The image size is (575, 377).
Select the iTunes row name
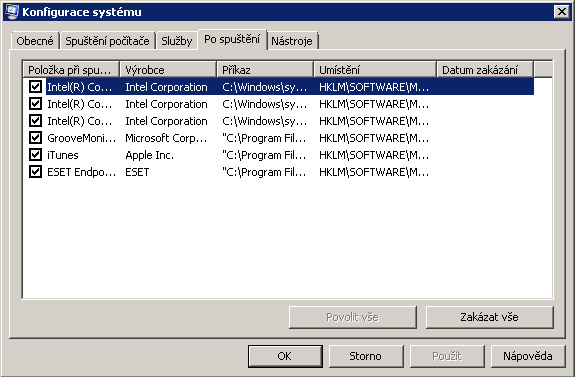pos(63,155)
